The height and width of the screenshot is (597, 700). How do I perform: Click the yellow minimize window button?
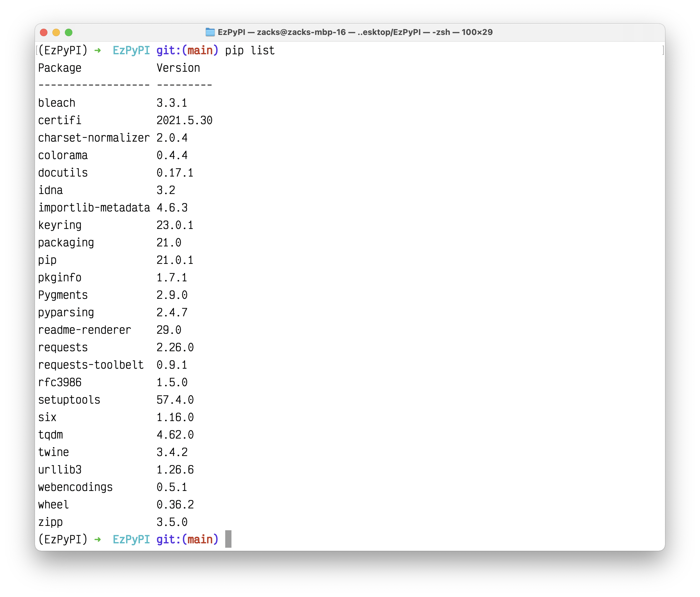tap(56, 32)
